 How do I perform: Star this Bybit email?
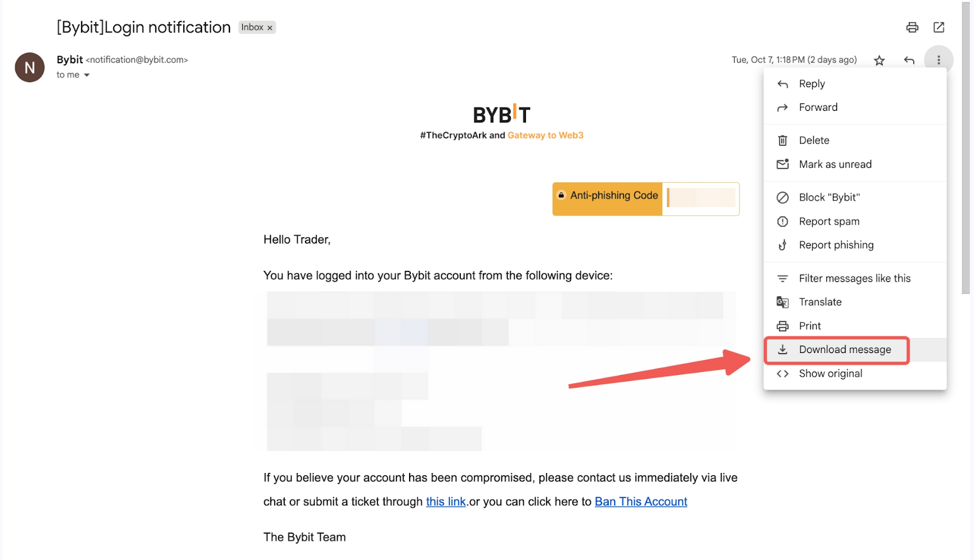[879, 60]
